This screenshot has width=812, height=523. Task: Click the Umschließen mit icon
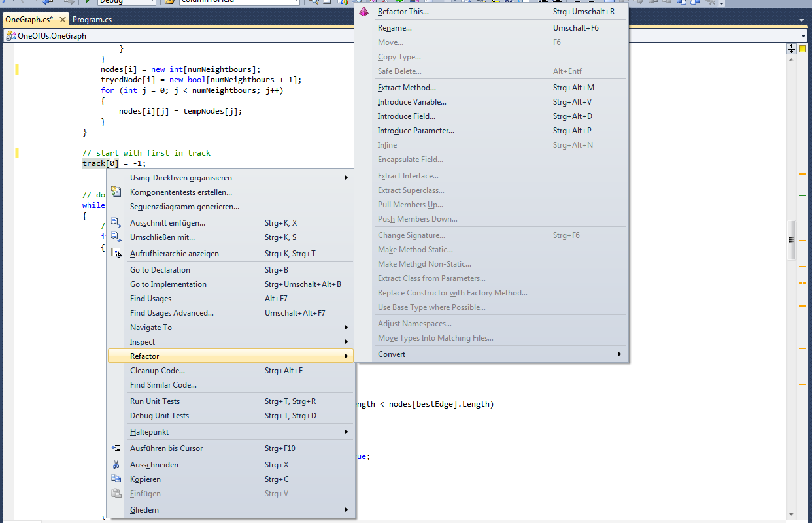116,237
